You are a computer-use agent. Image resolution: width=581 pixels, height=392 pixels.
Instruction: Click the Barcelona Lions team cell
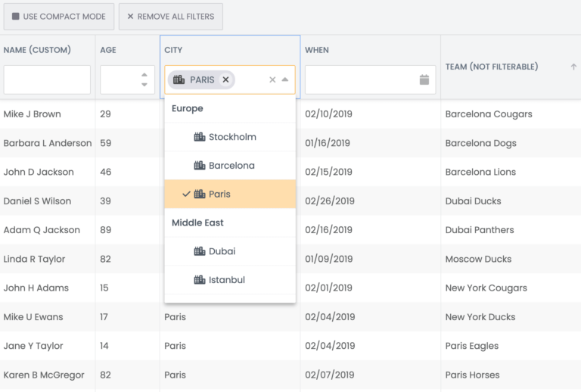click(x=511, y=172)
